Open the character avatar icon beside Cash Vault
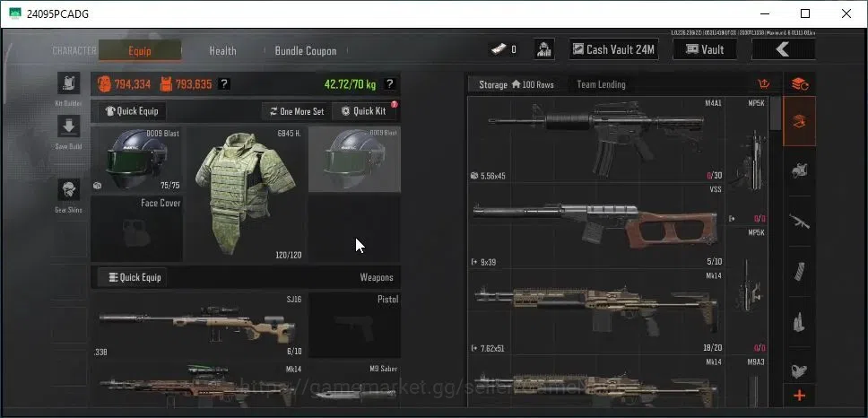 click(544, 49)
